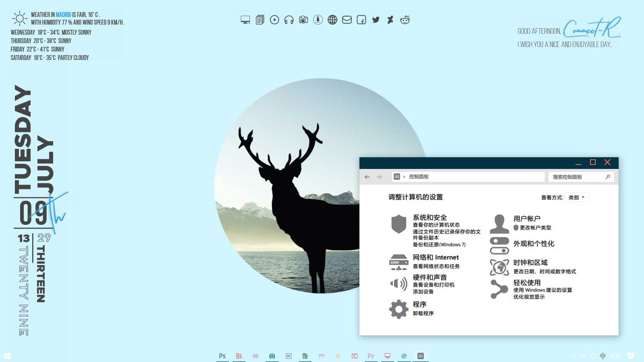Click the MADRID weather location link
This screenshot has height=362, width=644.
point(63,14)
